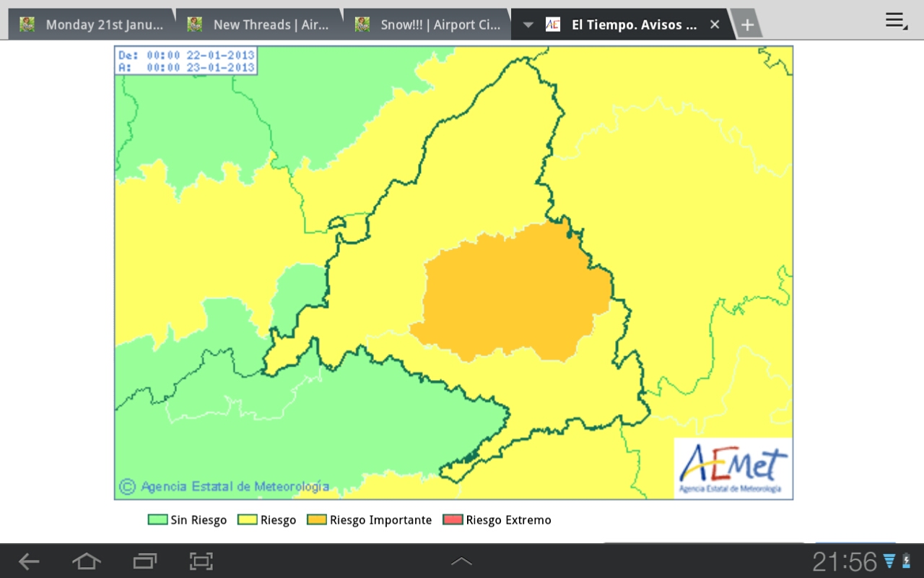Close the El Tiempo. Avisos tab
924x578 pixels.
715,25
